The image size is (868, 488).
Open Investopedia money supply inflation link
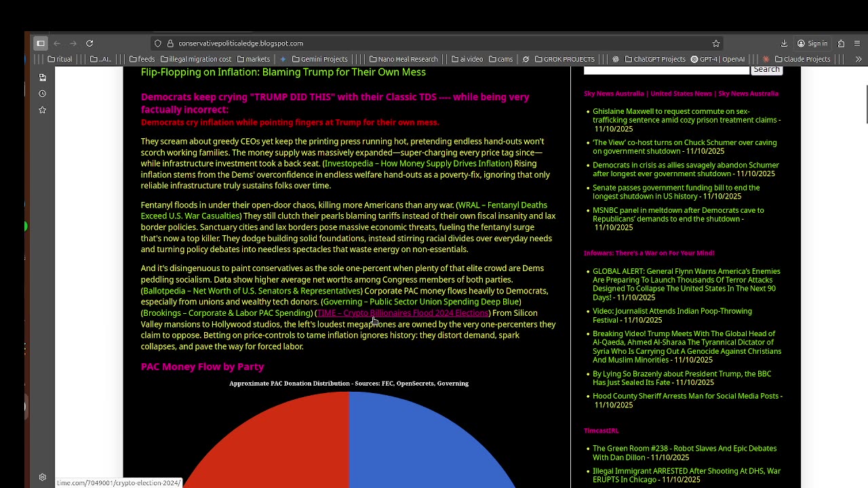pos(417,163)
